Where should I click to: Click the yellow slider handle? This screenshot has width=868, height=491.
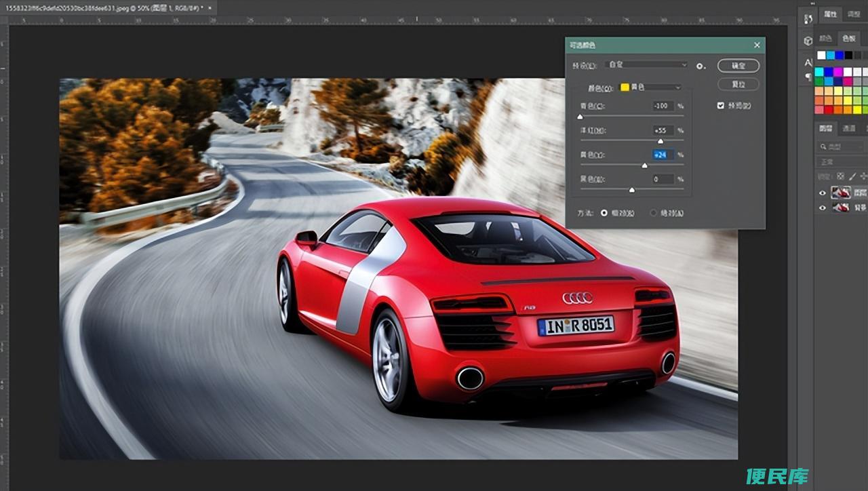tap(645, 165)
